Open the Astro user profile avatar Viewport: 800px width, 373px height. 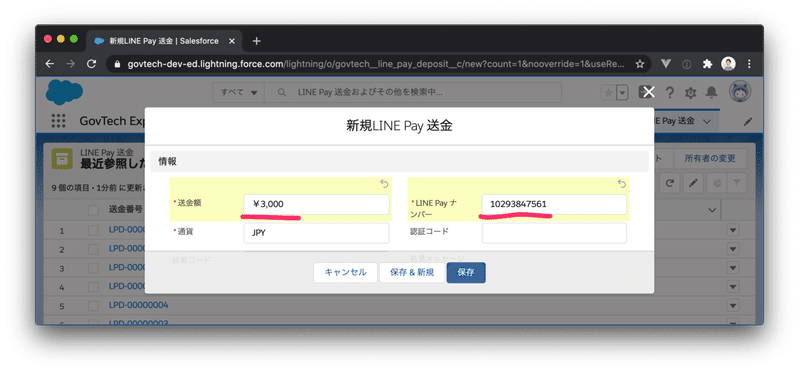click(740, 92)
